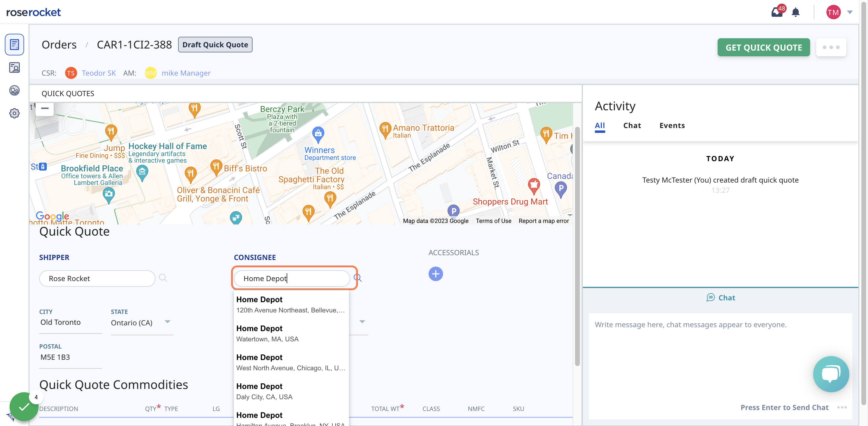The width and height of the screenshot is (868, 426).
Task: Open the partners sidebar icon
Action: pos(14,90)
